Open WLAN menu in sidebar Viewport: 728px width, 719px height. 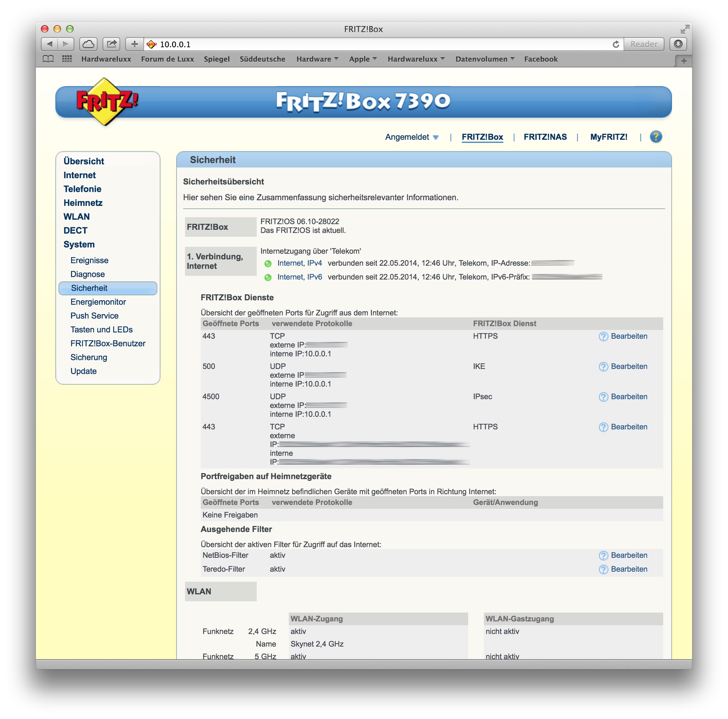click(76, 217)
